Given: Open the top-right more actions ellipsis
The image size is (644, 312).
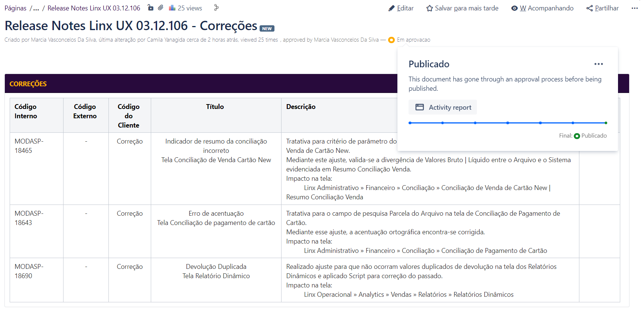Looking at the screenshot, I should coord(634,8).
